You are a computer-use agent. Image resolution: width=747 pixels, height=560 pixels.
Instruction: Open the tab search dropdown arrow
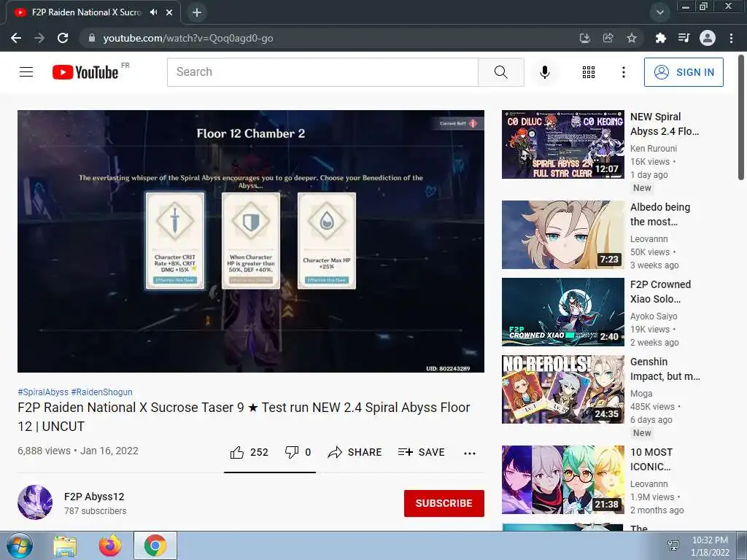(x=659, y=12)
